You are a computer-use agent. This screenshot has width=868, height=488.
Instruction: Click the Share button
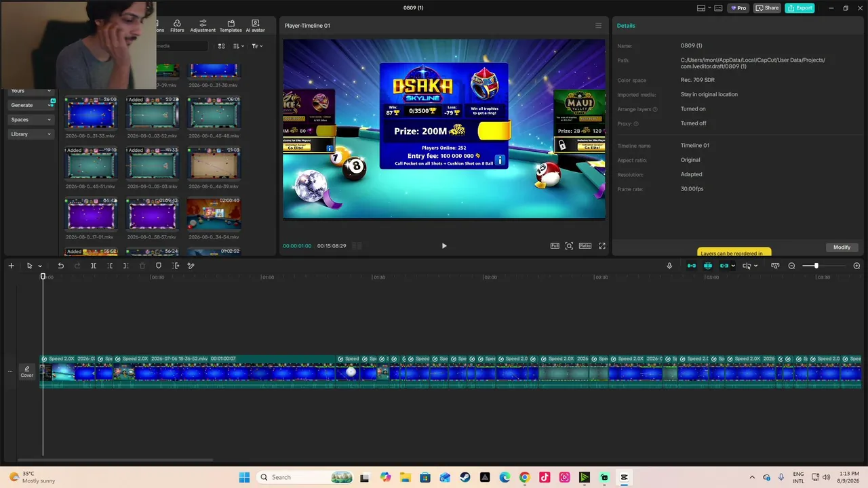coord(768,8)
